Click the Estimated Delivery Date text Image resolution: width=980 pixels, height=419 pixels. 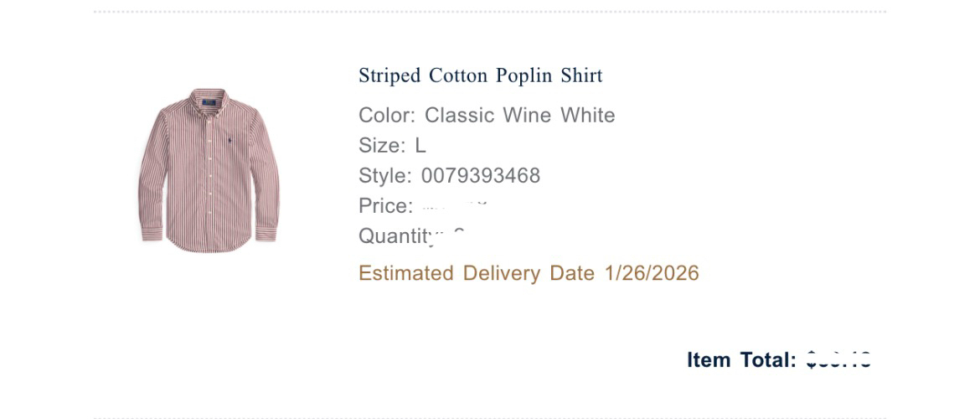tap(476, 273)
